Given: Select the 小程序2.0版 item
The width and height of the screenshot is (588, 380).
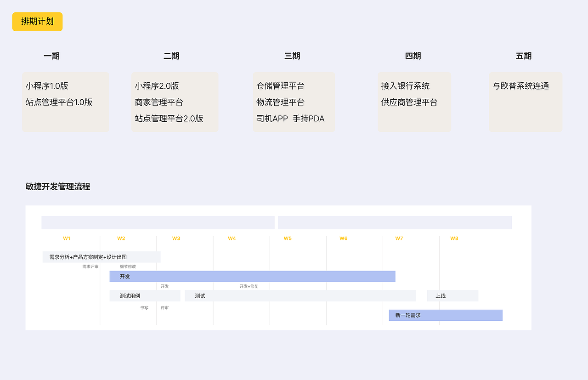Looking at the screenshot, I should pos(156,85).
